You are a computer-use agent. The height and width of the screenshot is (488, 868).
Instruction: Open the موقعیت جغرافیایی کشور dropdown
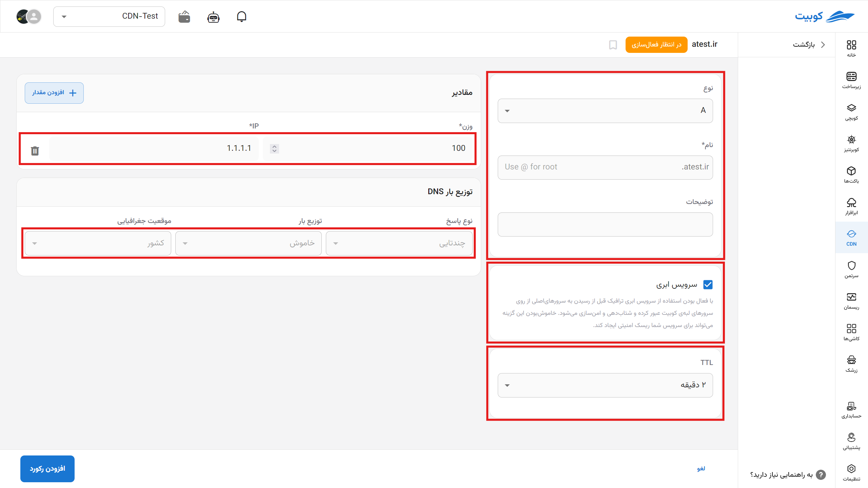coord(98,243)
